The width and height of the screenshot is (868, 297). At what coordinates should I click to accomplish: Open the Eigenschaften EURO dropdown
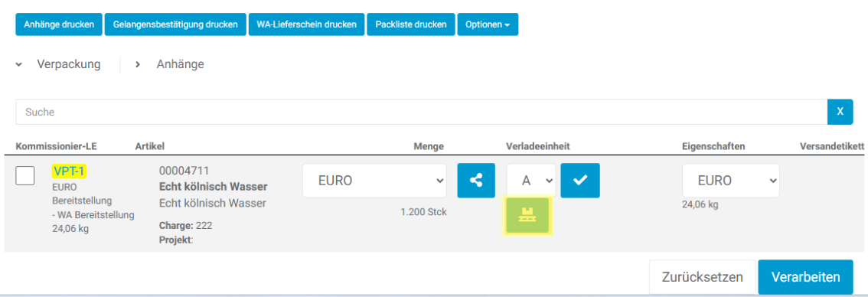click(x=731, y=181)
